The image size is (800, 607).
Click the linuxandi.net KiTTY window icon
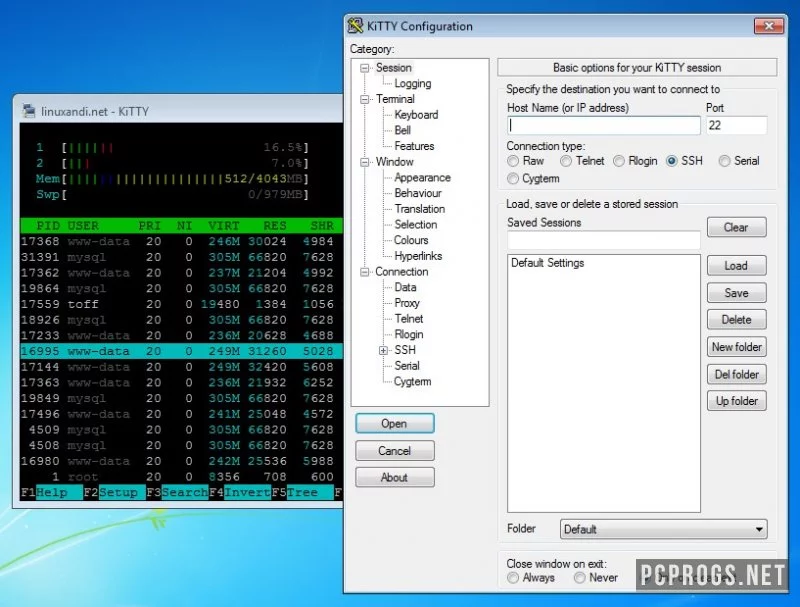tap(29, 111)
